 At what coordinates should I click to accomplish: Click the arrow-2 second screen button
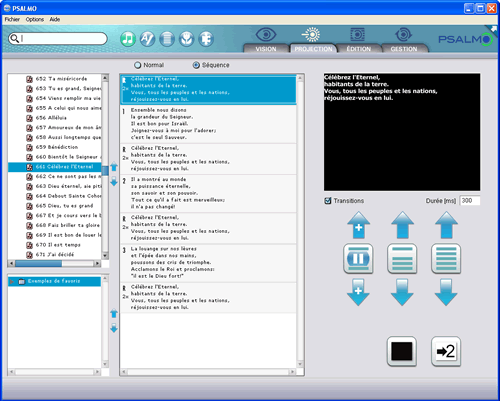coord(446,351)
